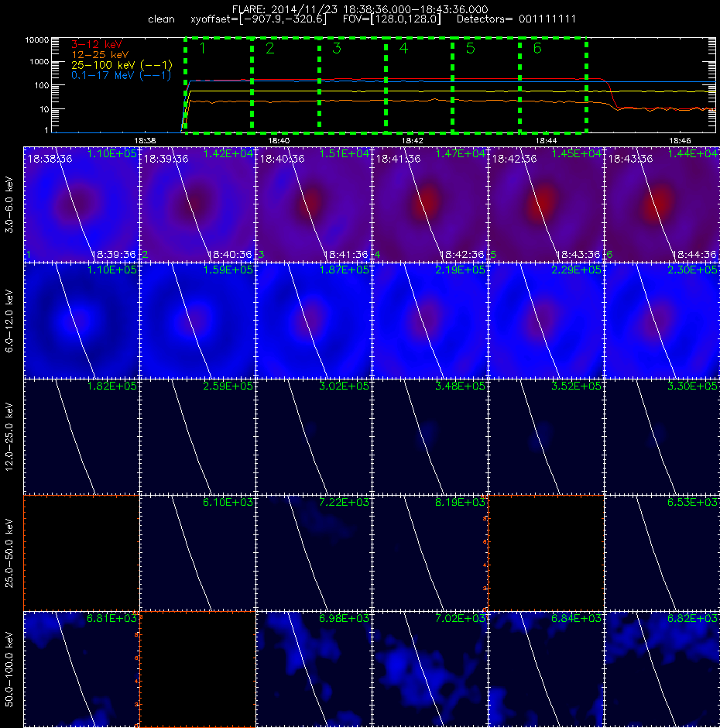Click the '50.0-100.0 keV' row label
The image size is (720, 728).
pos(9,669)
